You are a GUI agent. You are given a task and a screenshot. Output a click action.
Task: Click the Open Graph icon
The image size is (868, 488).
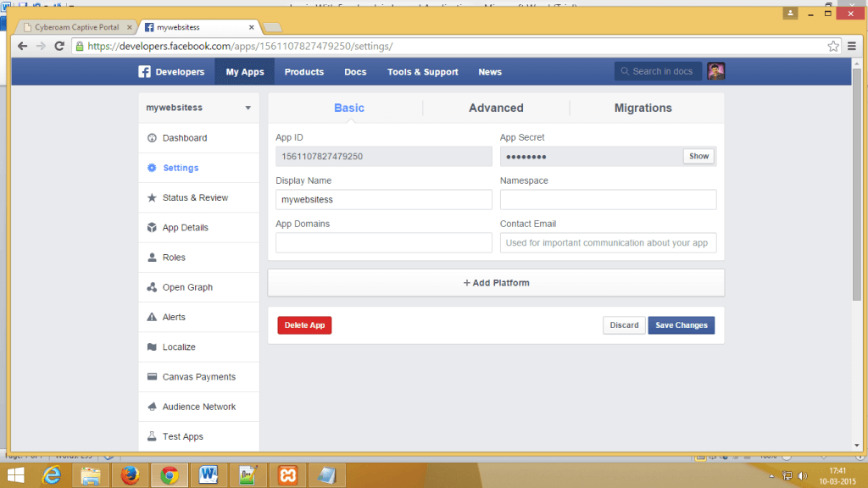click(152, 287)
